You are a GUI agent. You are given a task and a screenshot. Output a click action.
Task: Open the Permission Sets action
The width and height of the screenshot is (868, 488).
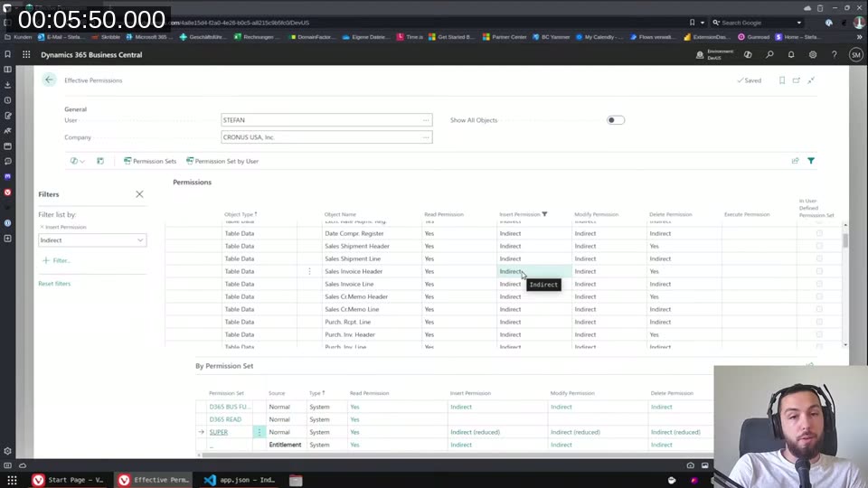149,161
